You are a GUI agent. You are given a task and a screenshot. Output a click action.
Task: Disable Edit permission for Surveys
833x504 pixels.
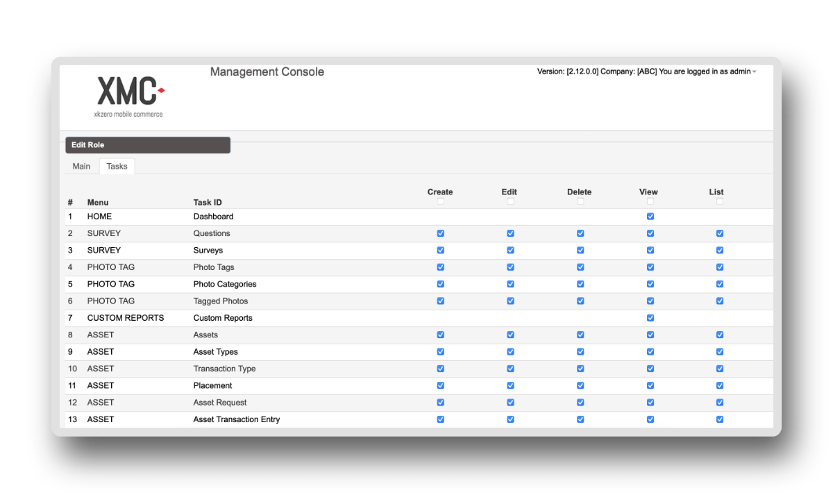click(510, 250)
